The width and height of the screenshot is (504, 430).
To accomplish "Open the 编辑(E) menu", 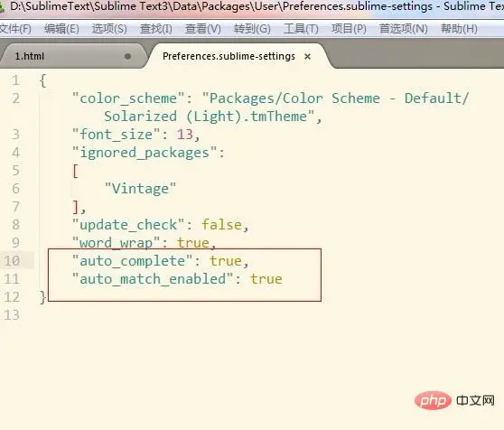I will (61, 29).
